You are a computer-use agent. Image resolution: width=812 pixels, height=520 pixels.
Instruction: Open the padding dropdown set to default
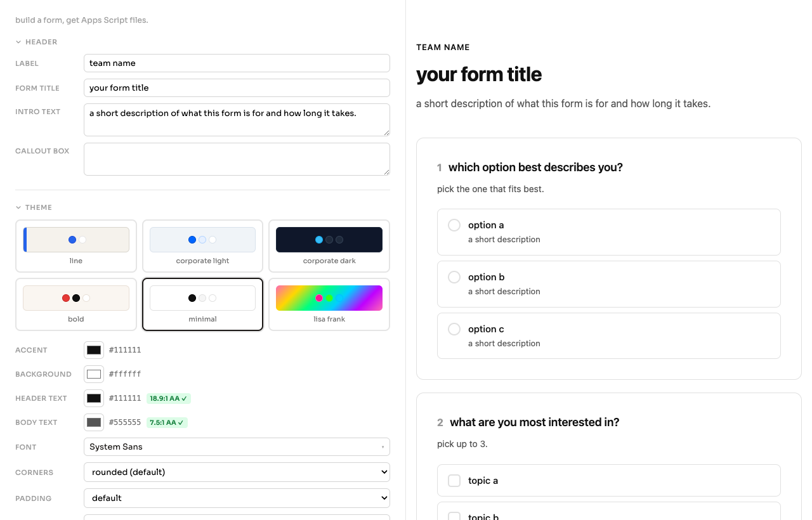tap(237, 498)
